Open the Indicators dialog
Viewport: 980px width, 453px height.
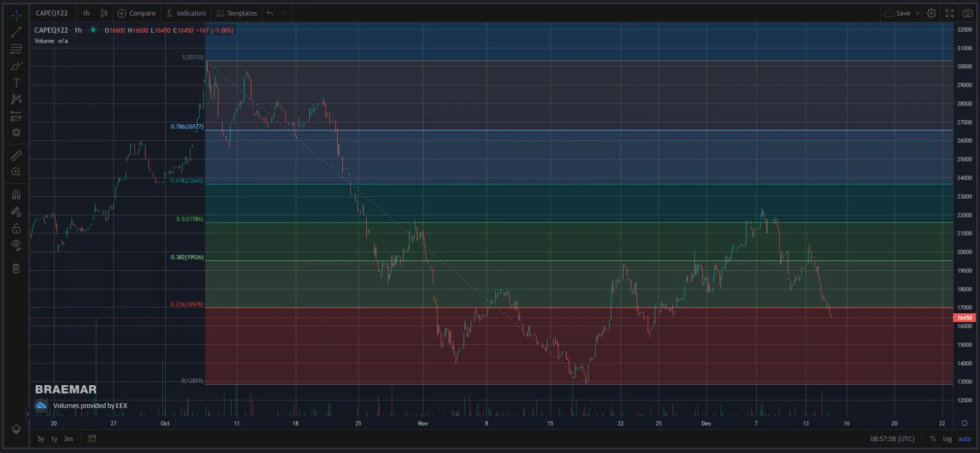(186, 13)
